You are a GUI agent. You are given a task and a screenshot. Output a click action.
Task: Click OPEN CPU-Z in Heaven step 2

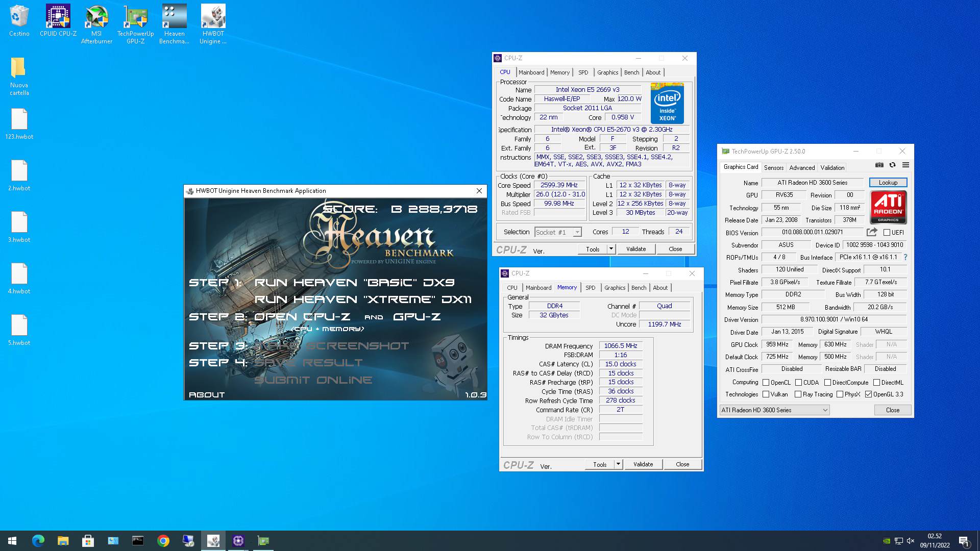tap(302, 317)
